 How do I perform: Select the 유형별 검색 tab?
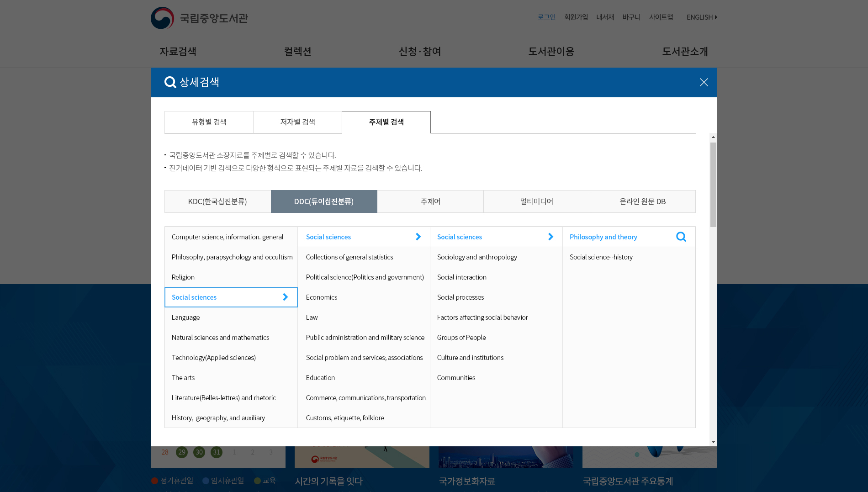(x=209, y=122)
